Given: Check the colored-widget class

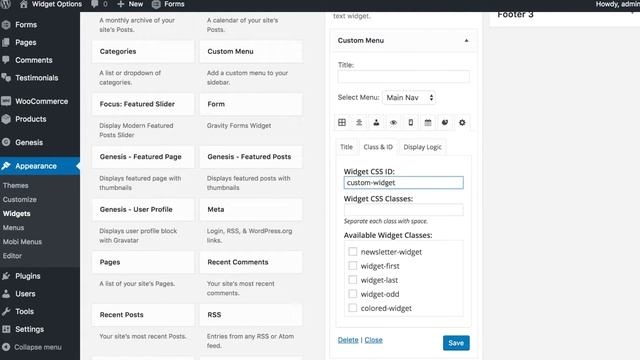Looking at the screenshot, I should pyautogui.click(x=353, y=308).
